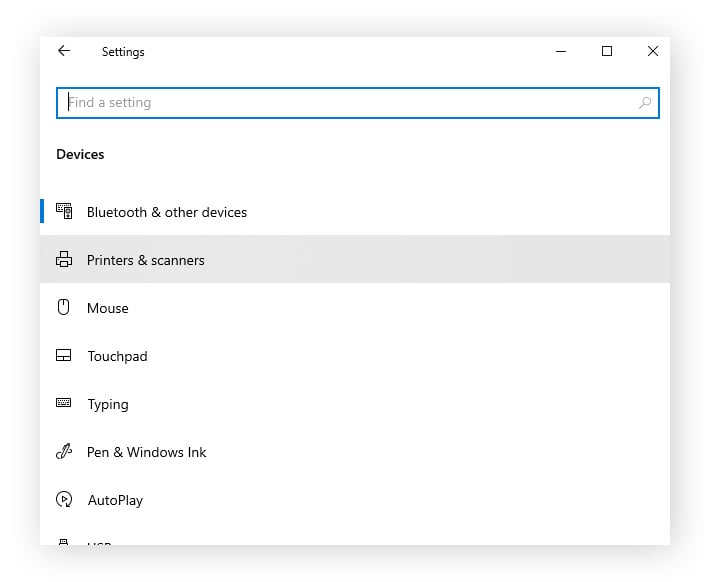The width and height of the screenshot is (710, 582).
Task: Open the Printers & scanners page
Action: click(145, 260)
